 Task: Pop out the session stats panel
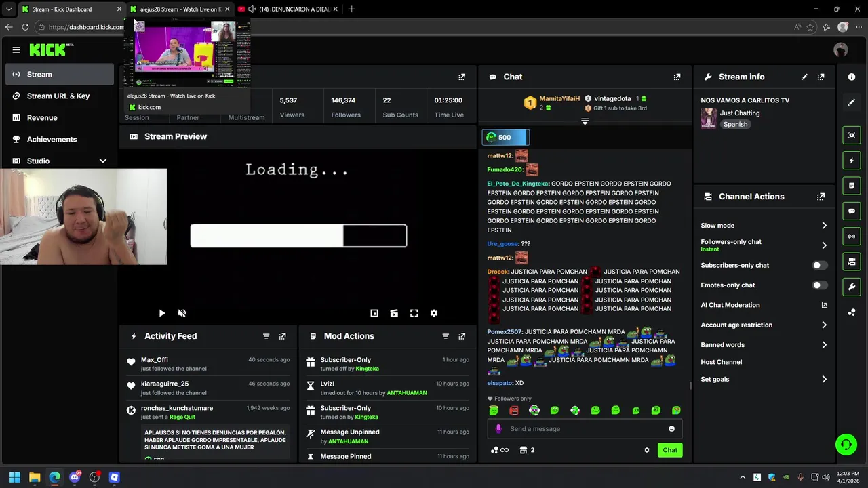(x=462, y=77)
